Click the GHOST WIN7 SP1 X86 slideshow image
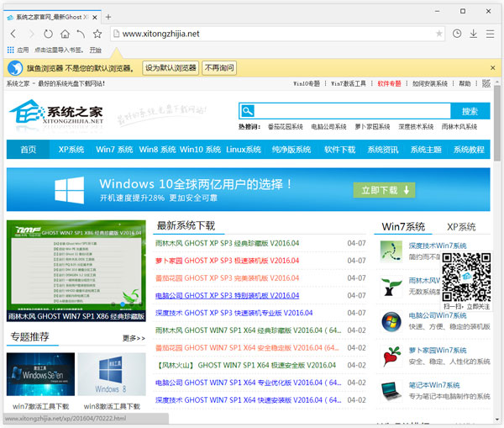This screenshot has width=504, height=428. [x=76, y=271]
